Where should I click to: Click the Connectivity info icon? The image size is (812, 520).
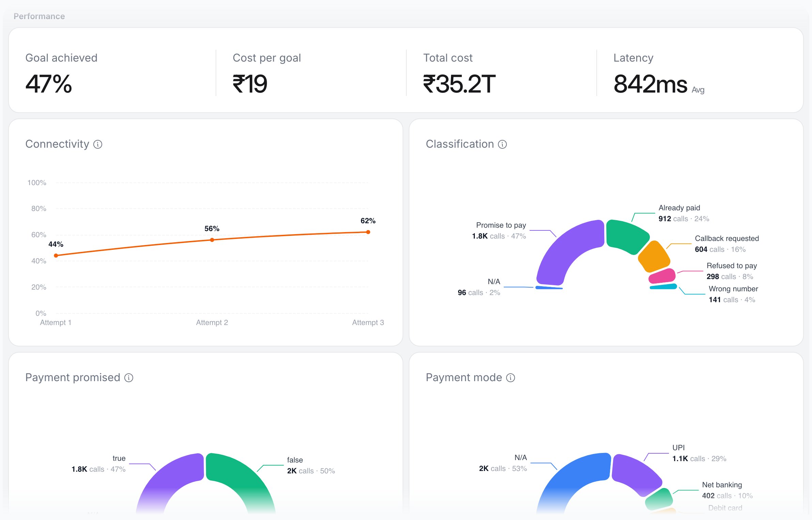point(98,144)
